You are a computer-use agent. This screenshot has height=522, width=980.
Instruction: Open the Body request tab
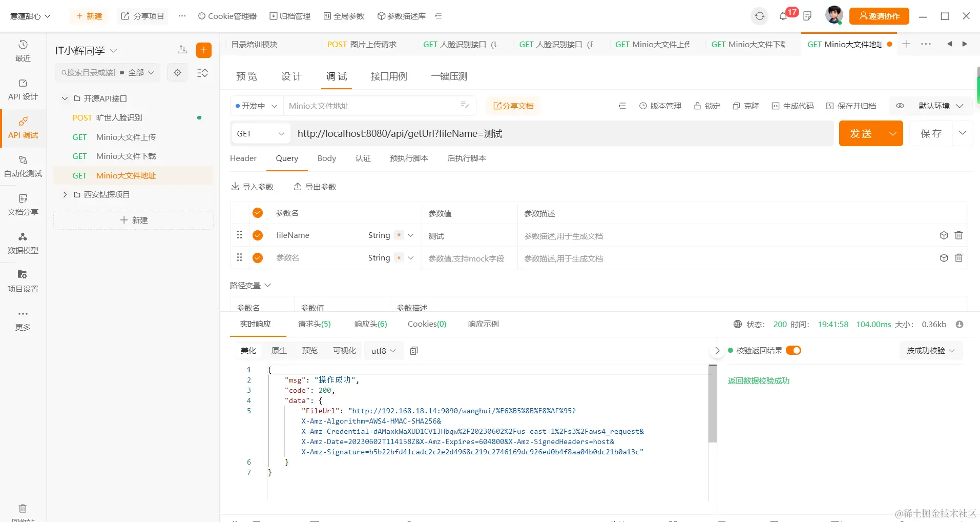tap(327, 158)
